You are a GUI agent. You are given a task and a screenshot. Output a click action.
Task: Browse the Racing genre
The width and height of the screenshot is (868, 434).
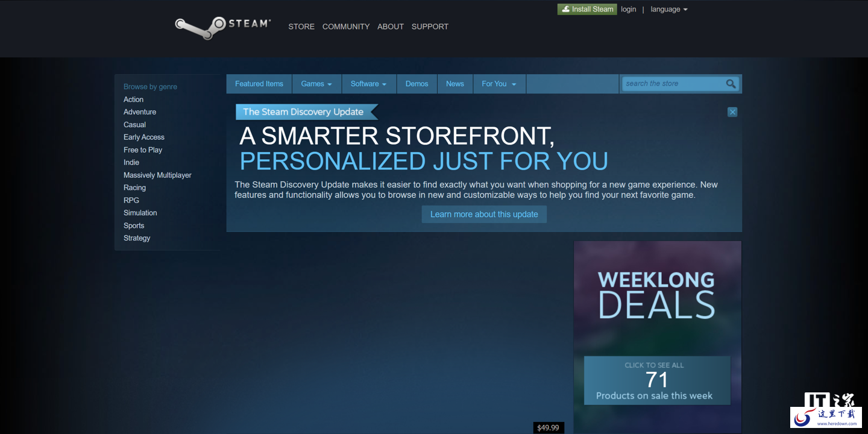135,188
